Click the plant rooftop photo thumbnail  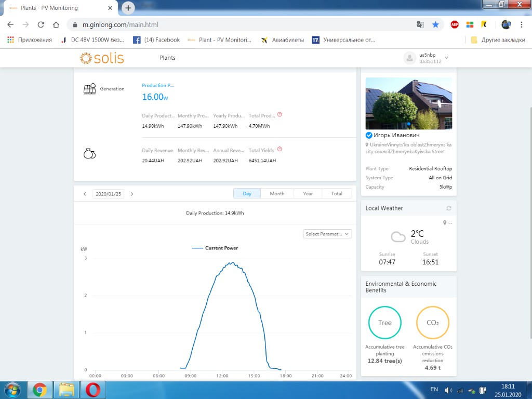tap(409, 103)
